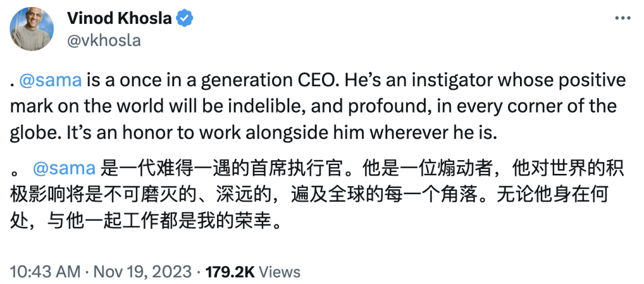Open @sama mention in the Chinese translation
The image size is (644, 284).
pos(64,169)
